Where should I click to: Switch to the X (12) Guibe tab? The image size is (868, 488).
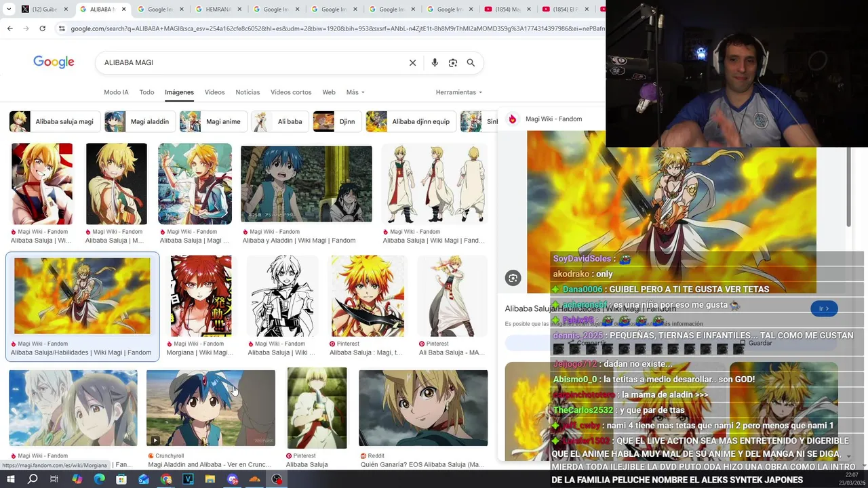click(x=45, y=9)
